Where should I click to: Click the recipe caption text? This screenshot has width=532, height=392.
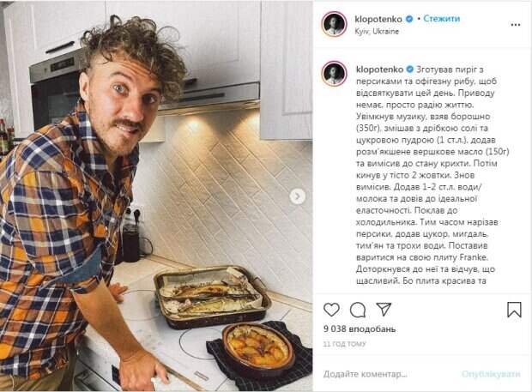(x=432, y=175)
